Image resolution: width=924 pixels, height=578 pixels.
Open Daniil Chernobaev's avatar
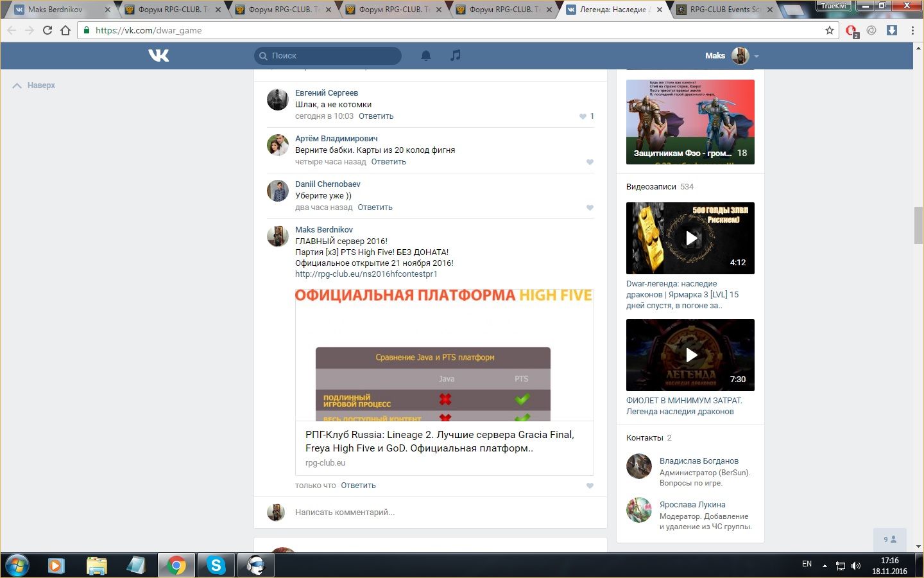click(278, 191)
